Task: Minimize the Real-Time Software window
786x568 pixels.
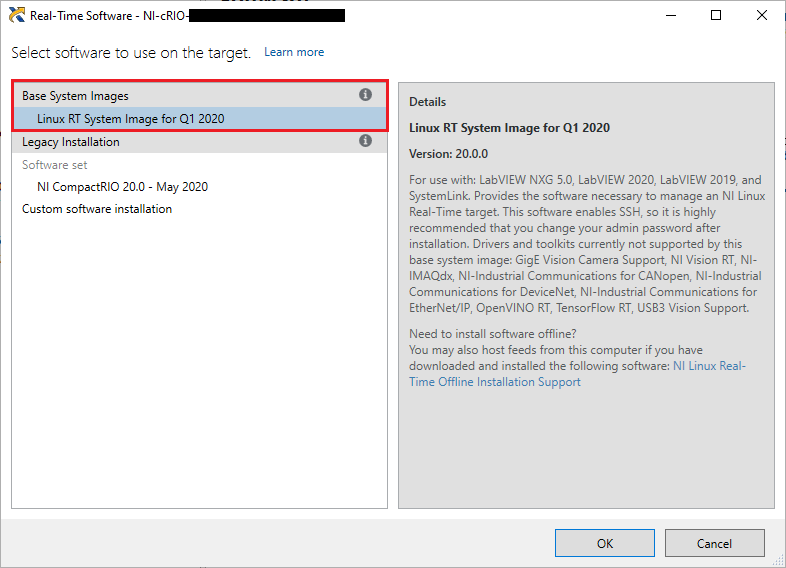Action: (669, 16)
